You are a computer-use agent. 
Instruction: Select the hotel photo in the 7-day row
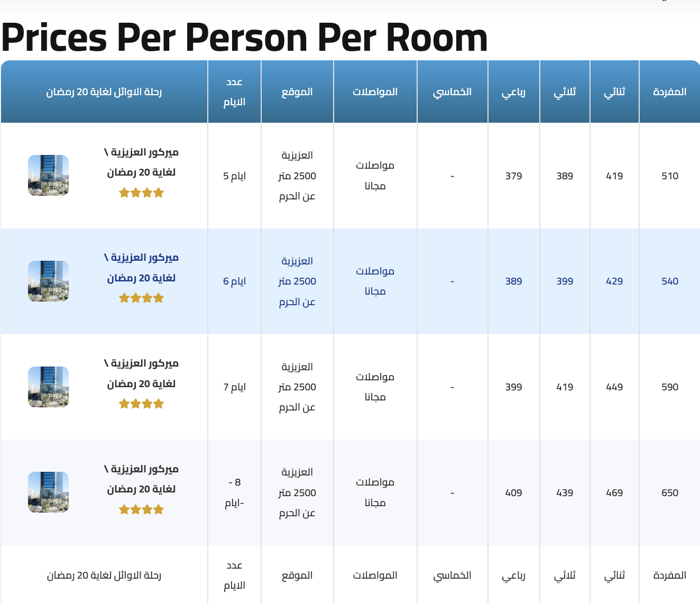click(x=48, y=387)
